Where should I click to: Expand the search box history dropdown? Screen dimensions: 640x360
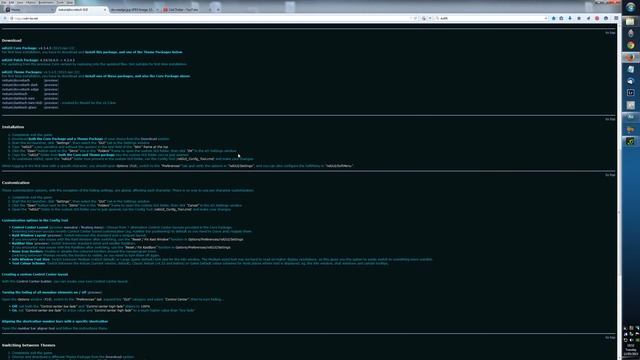pos(546,18)
